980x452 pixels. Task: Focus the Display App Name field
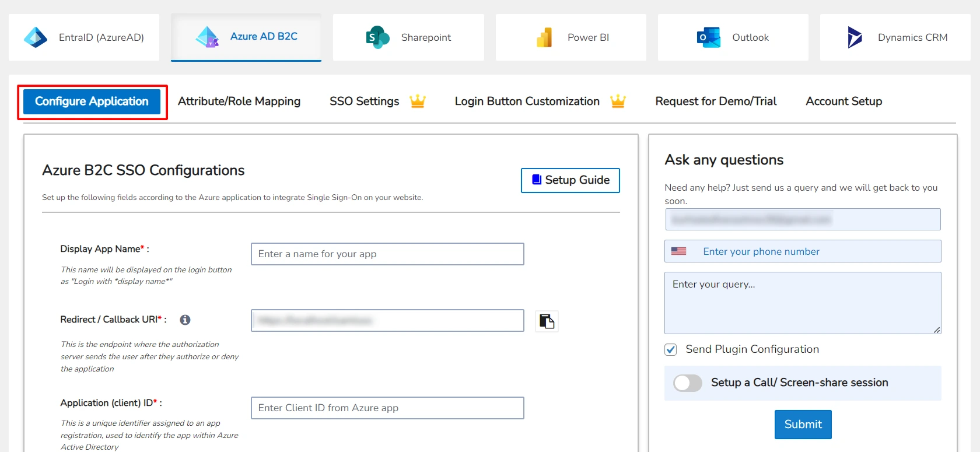coord(387,254)
